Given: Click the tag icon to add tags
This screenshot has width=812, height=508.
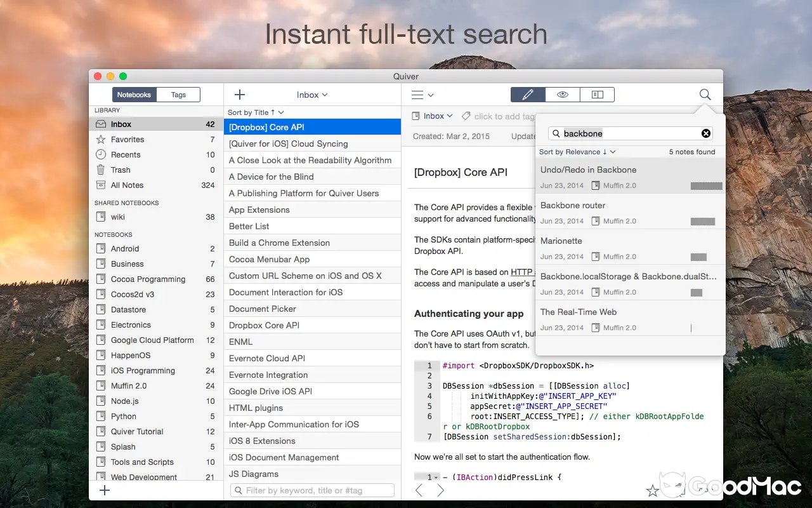Looking at the screenshot, I should pyautogui.click(x=466, y=116).
